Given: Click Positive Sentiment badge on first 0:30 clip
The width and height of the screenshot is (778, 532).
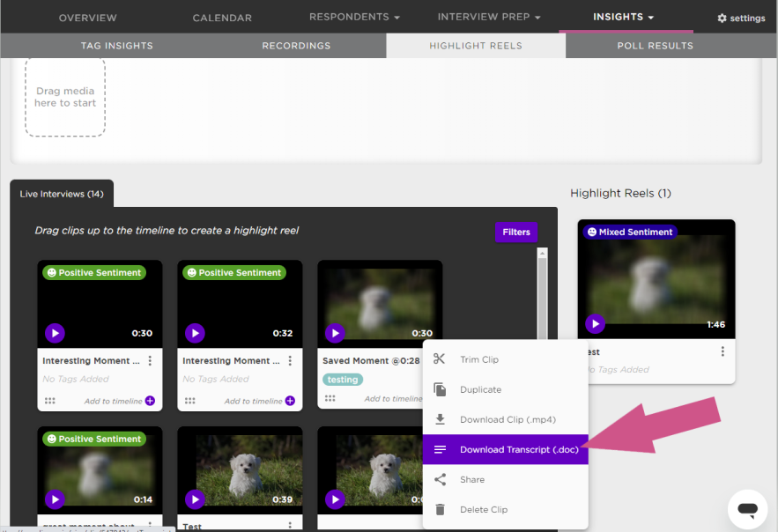Looking at the screenshot, I should point(94,273).
